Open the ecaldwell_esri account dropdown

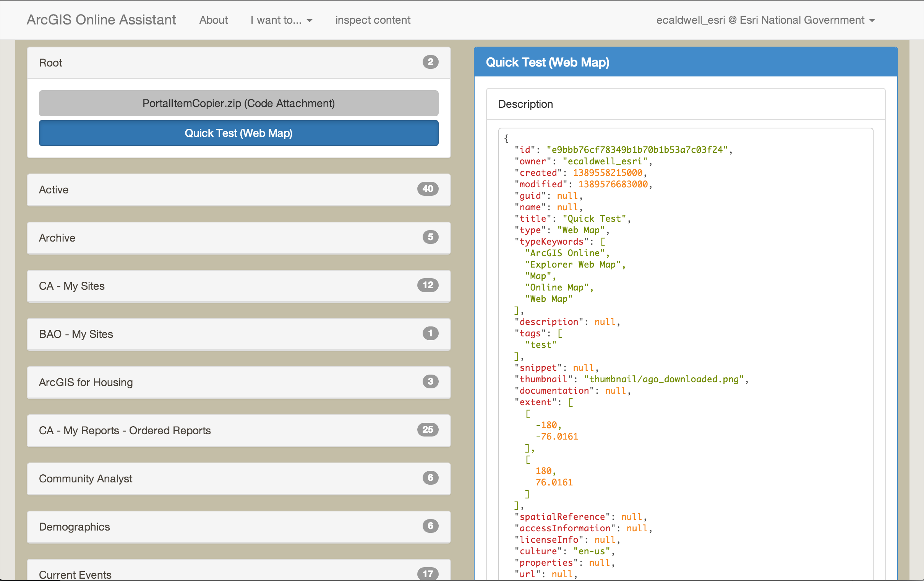[765, 20]
